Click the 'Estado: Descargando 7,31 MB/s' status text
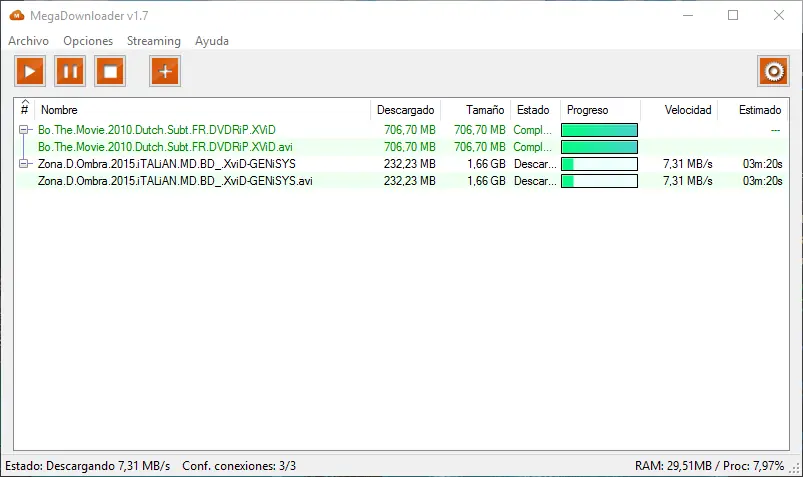The width and height of the screenshot is (803, 477). click(x=88, y=466)
